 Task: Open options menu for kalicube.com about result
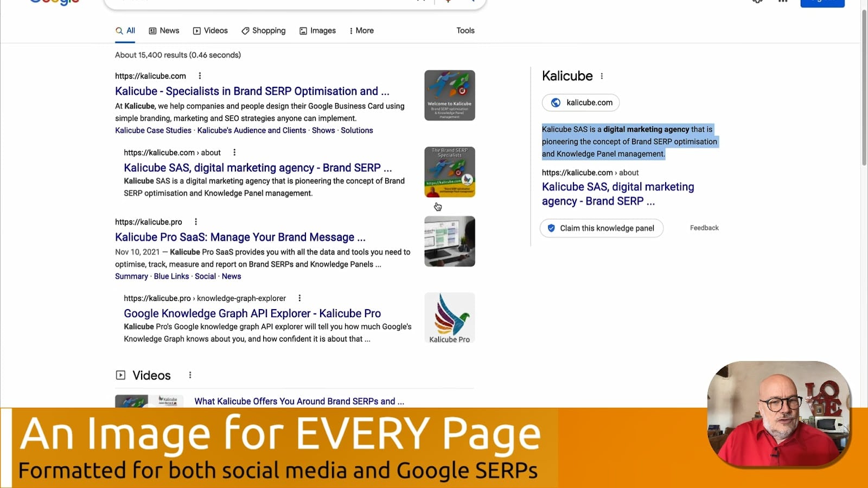(234, 152)
